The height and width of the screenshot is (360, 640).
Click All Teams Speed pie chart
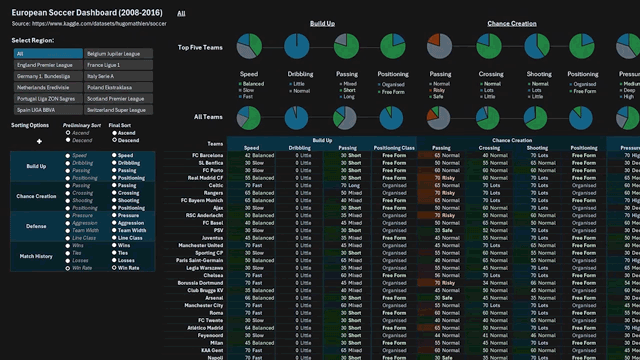click(249, 118)
